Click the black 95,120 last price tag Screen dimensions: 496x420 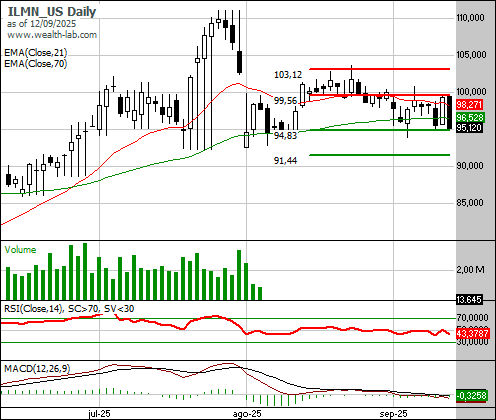(469, 127)
